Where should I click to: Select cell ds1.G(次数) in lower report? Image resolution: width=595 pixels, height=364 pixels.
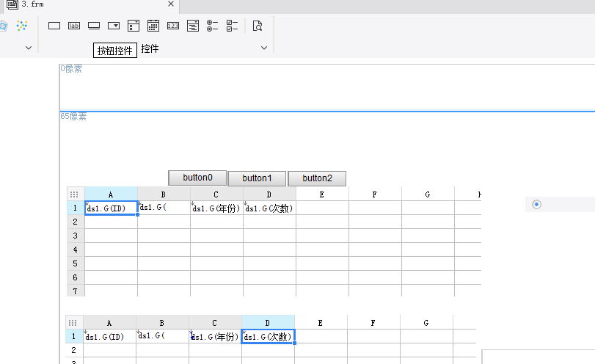[x=268, y=336]
